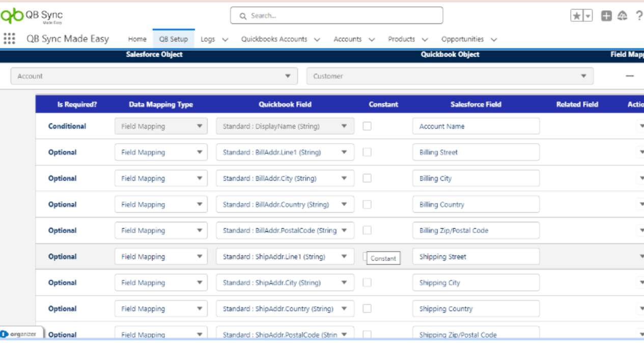Expand the Account Salesforce Object dropdown
Image resolution: width=644 pixels, height=343 pixels.
tap(154, 76)
